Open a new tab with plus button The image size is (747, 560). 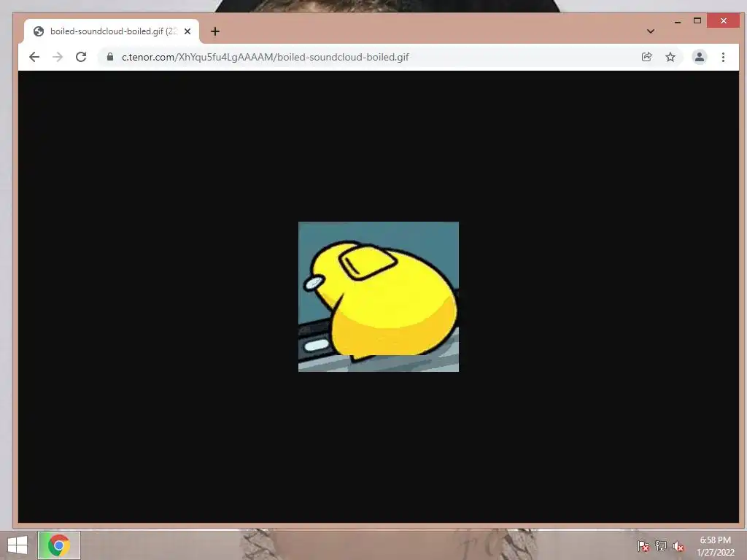coord(215,31)
